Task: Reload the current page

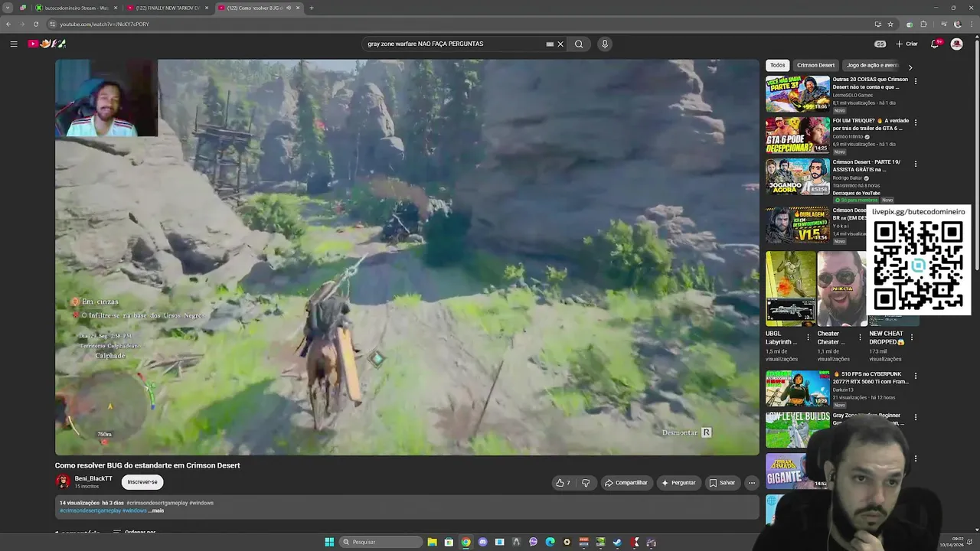Action: pos(36,24)
